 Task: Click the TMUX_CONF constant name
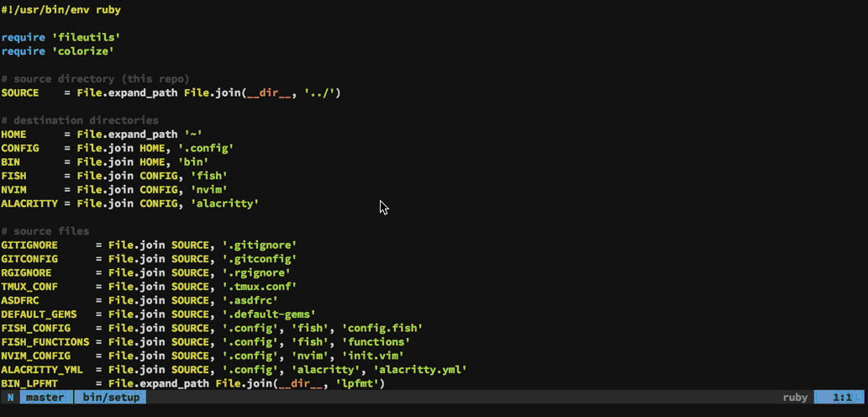coord(29,287)
